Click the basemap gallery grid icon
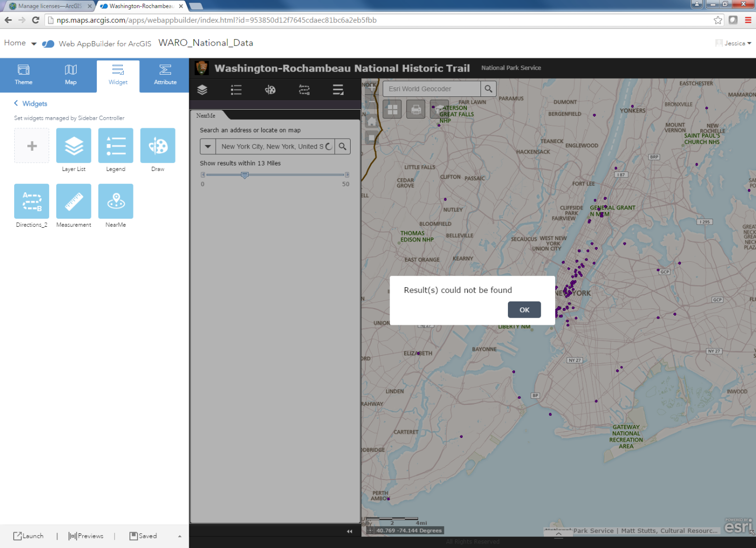This screenshot has height=548, width=756. (392, 109)
